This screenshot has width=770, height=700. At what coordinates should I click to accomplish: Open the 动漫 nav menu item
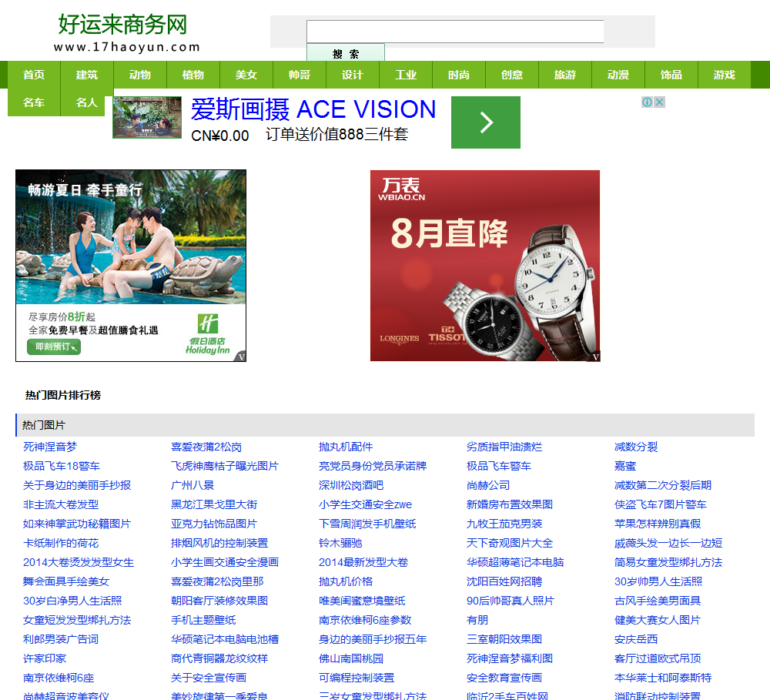coord(618,75)
